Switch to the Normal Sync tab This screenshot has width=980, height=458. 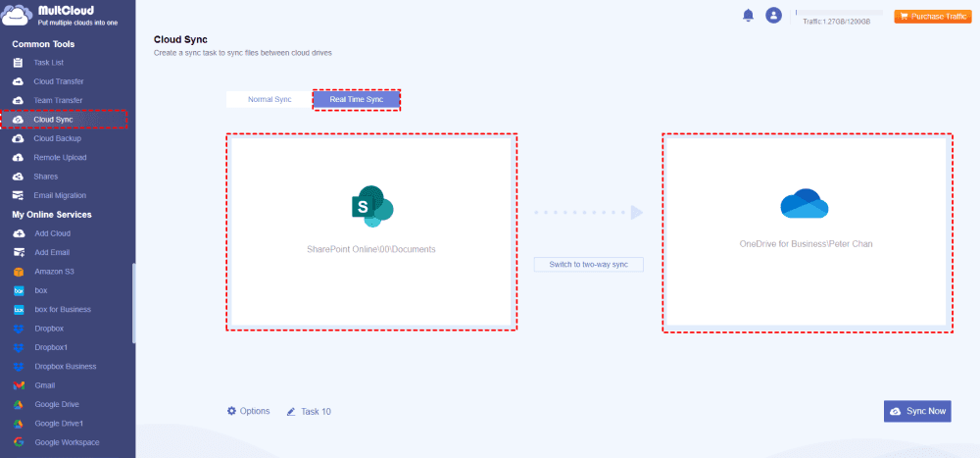[x=269, y=99]
